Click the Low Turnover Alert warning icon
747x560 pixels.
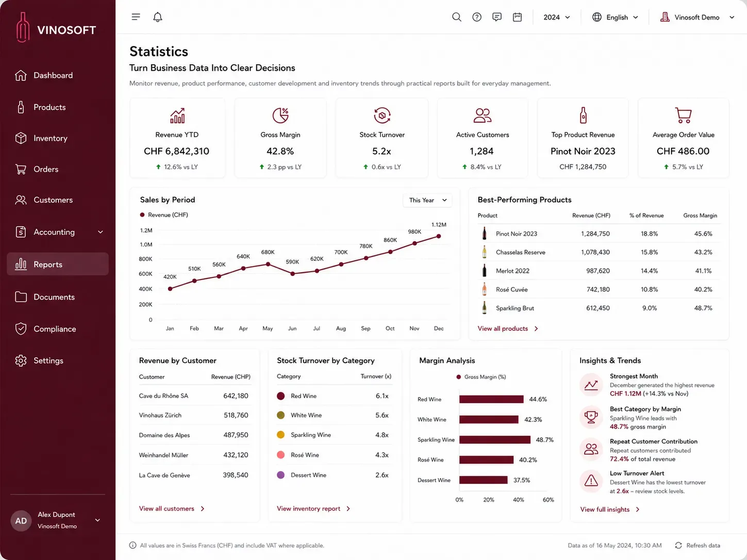tap(591, 481)
